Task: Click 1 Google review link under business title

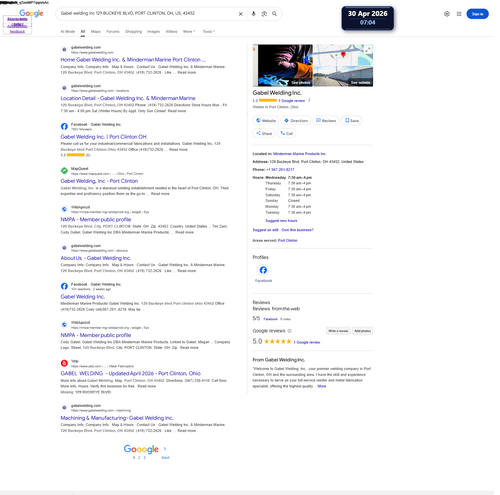Action: click(x=292, y=100)
